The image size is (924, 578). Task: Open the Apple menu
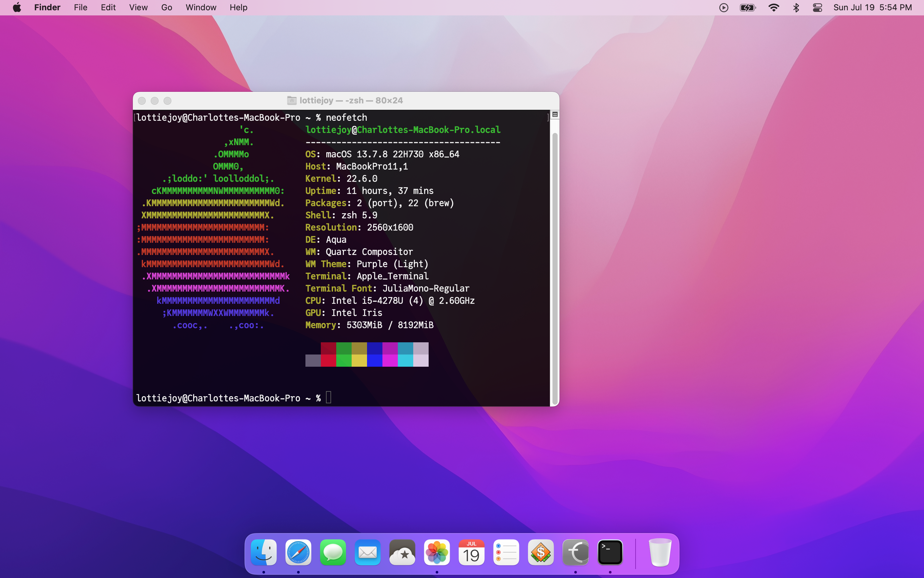[x=17, y=7]
